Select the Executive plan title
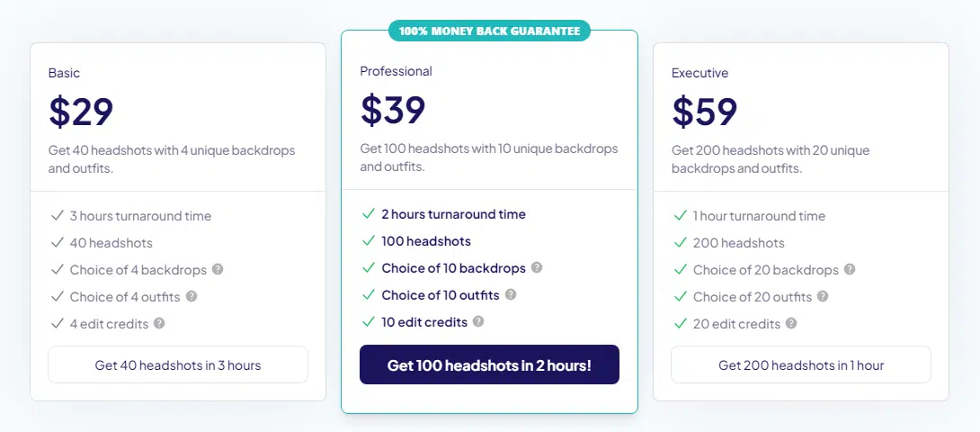980x432 pixels. click(700, 73)
